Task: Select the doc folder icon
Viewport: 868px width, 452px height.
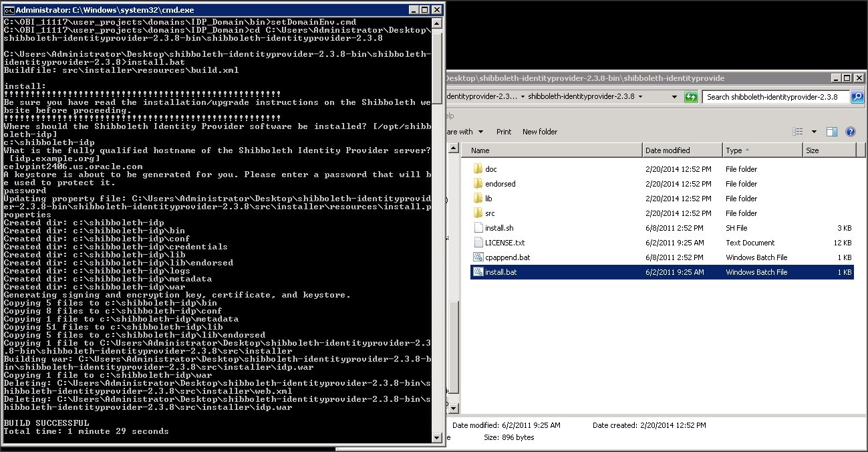Action: (478, 169)
